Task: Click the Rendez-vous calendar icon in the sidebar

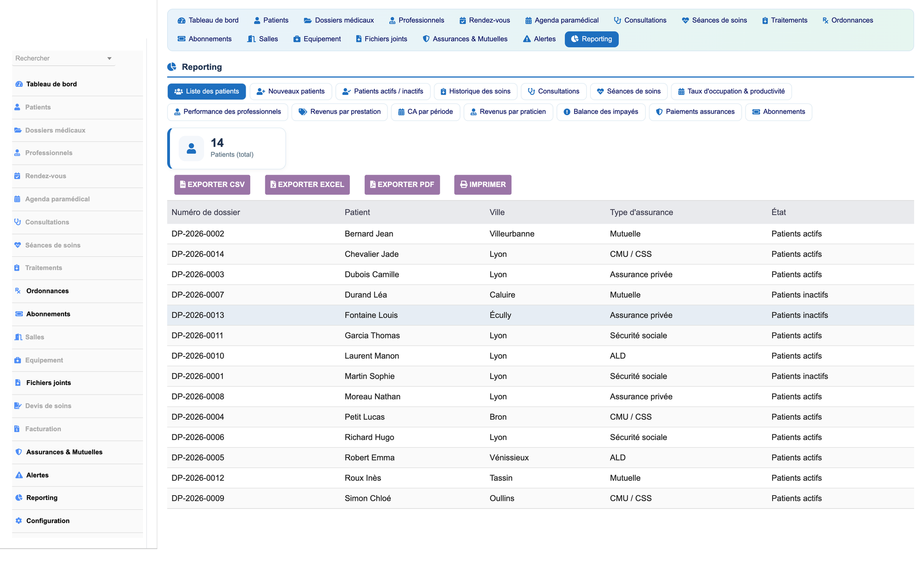Action: pos(18,176)
